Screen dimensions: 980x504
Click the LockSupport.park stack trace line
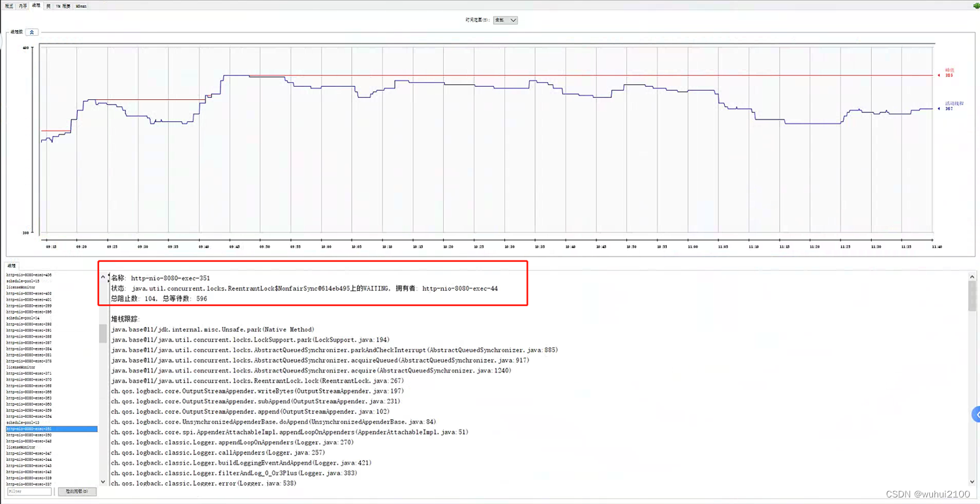[250, 340]
